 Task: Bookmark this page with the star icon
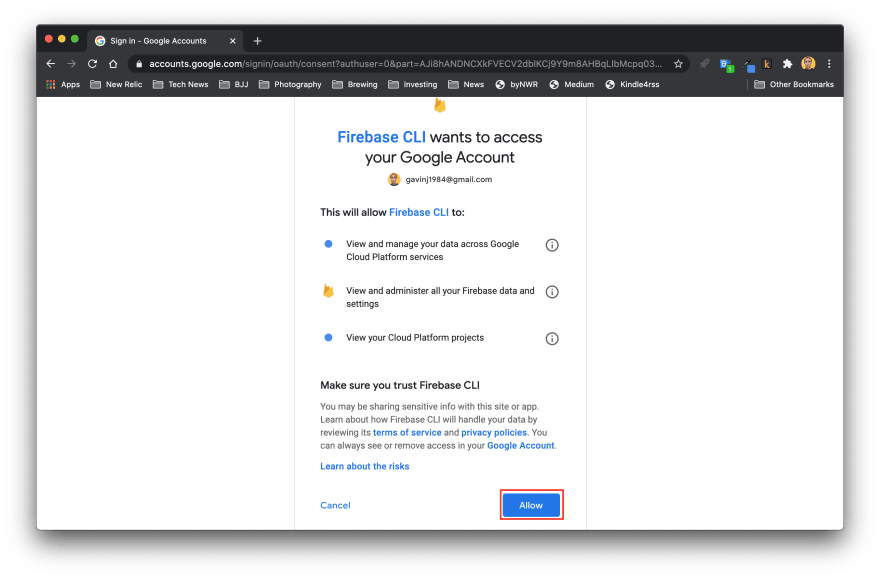(678, 63)
